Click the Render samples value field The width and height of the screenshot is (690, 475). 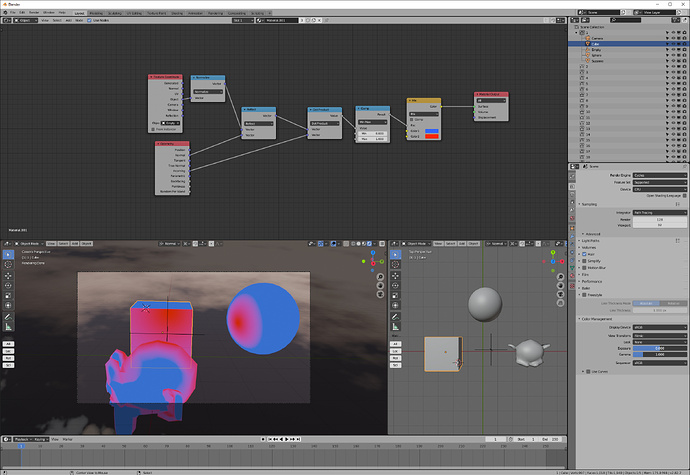coord(659,219)
